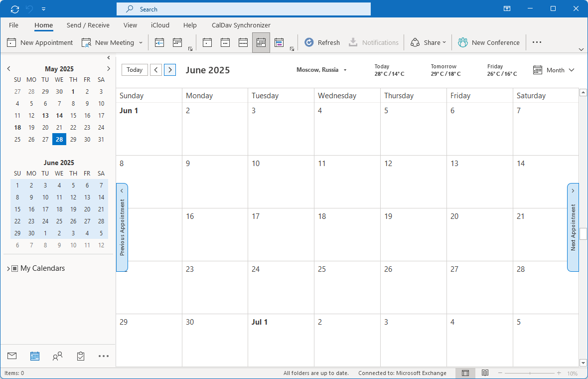Image resolution: width=588 pixels, height=379 pixels.
Task: Open the Send / Receive tab
Action: (88, 25)
